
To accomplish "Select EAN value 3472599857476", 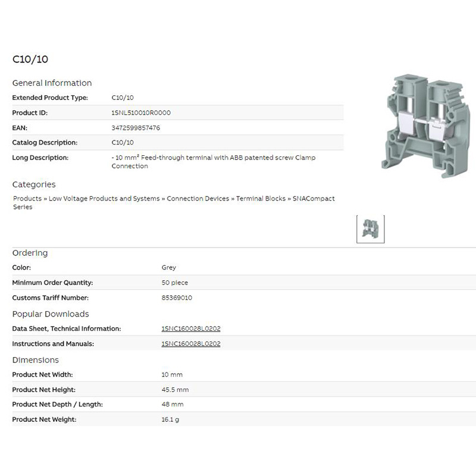I will (136, 128).
